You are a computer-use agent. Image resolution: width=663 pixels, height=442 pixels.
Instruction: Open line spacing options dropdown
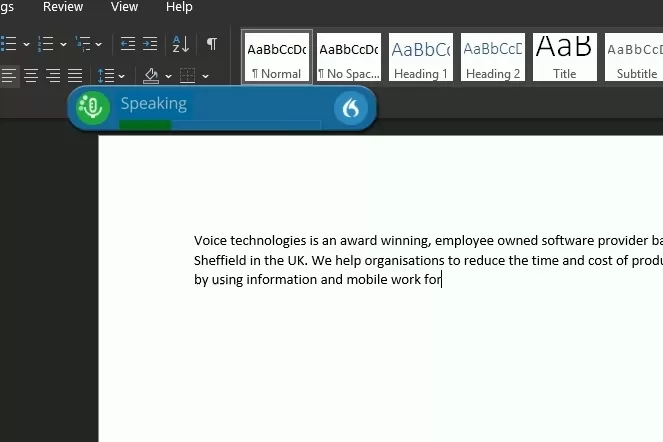click(121, 76)
